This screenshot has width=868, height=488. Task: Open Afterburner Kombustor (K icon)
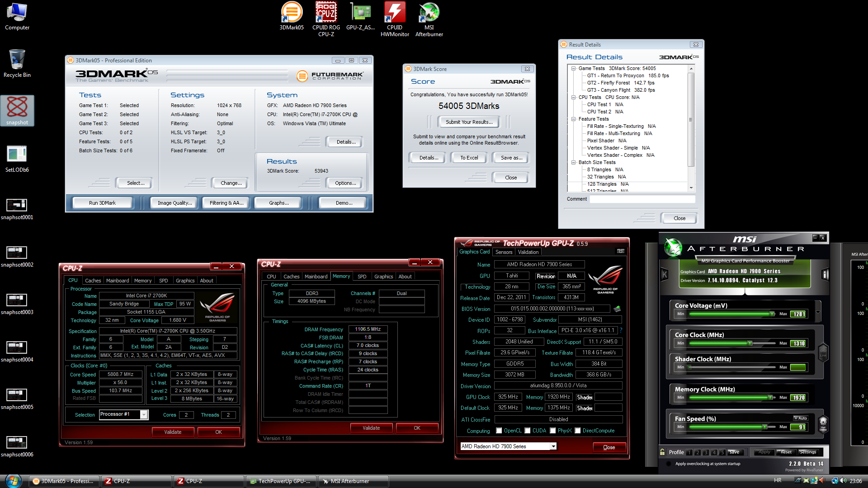[664, 274]
